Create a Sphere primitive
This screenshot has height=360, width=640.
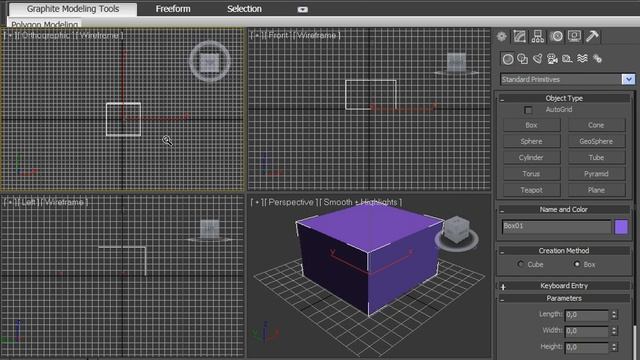tap(531, 141)
